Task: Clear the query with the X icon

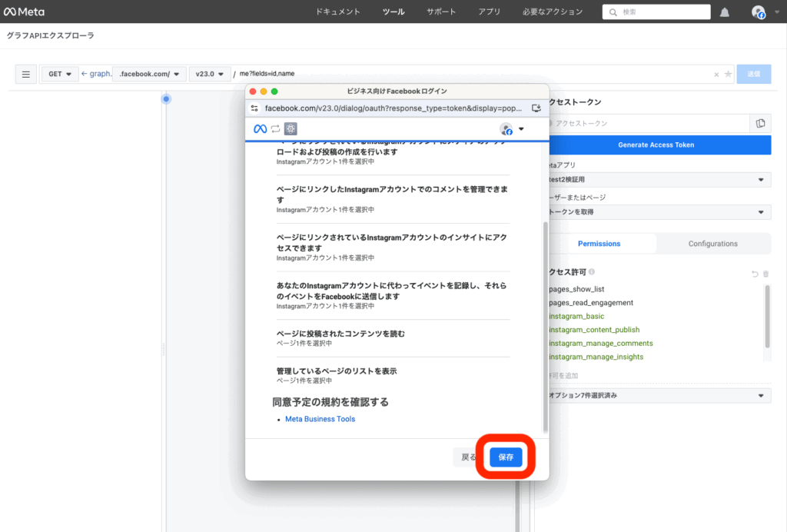Action: (716, 75)
